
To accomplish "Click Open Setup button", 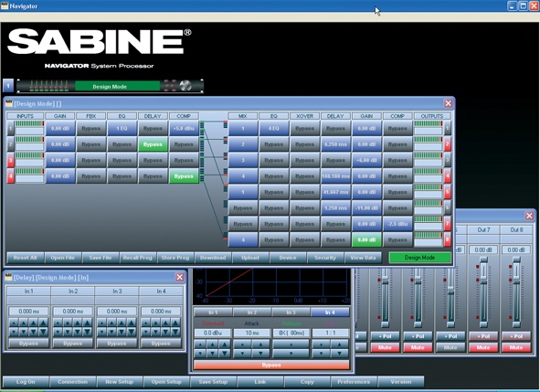I will click(x=166, y=382).
